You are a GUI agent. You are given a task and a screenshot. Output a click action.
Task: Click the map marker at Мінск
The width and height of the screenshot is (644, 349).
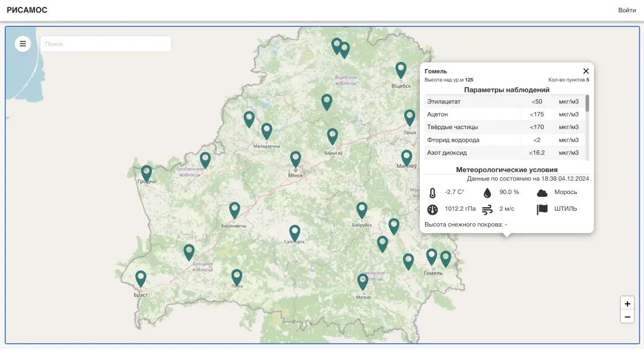coord(295,158)
